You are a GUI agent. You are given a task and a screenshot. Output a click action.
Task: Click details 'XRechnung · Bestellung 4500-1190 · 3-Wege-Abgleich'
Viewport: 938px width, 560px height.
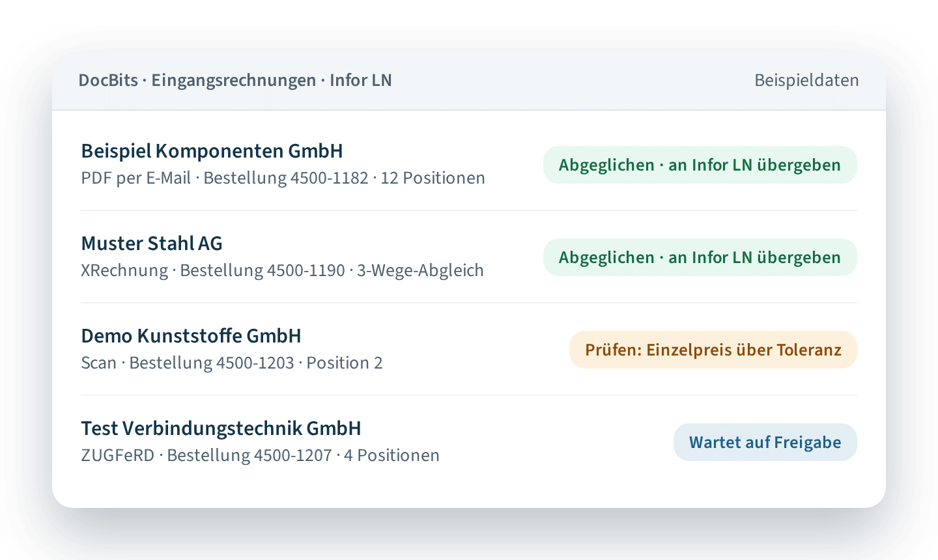pos(282,270)
